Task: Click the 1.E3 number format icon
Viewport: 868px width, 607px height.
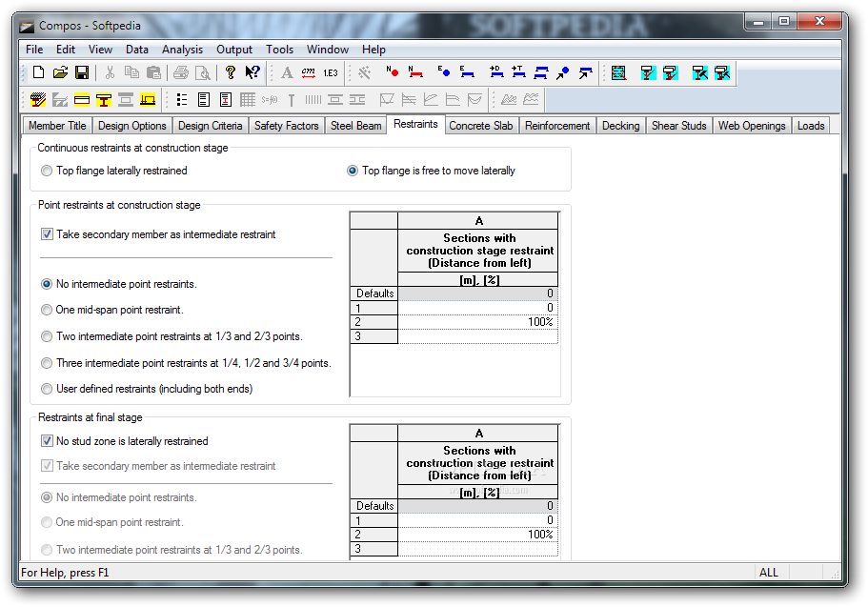Action: point(331,72)
